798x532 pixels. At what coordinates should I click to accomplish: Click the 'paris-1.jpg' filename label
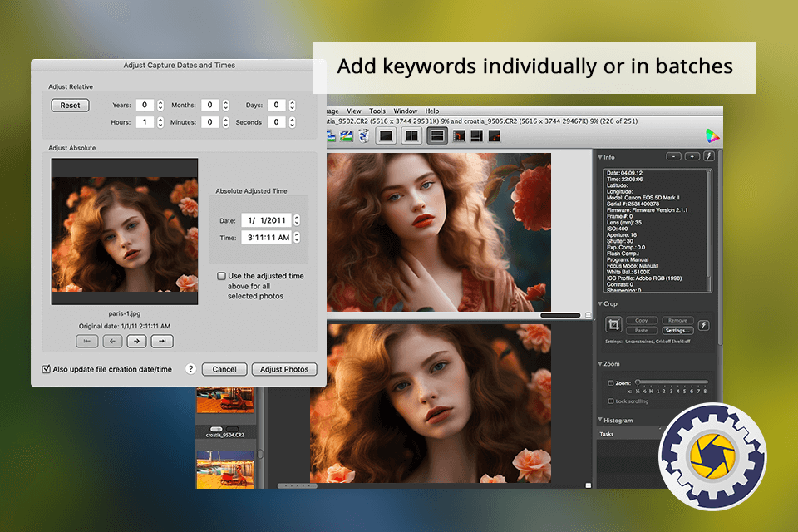point(125,313)
